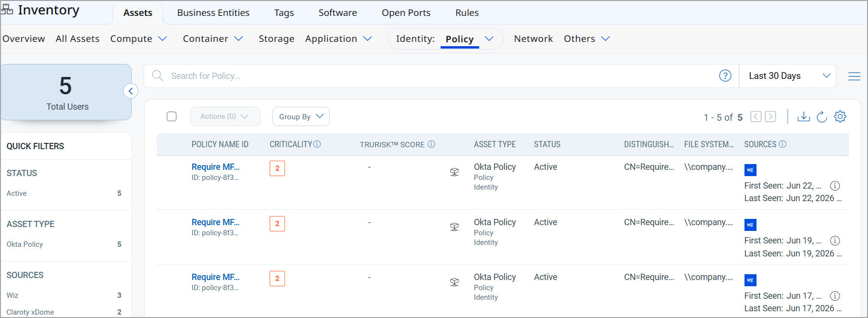Expand the Container dropdown

point(238,38)
